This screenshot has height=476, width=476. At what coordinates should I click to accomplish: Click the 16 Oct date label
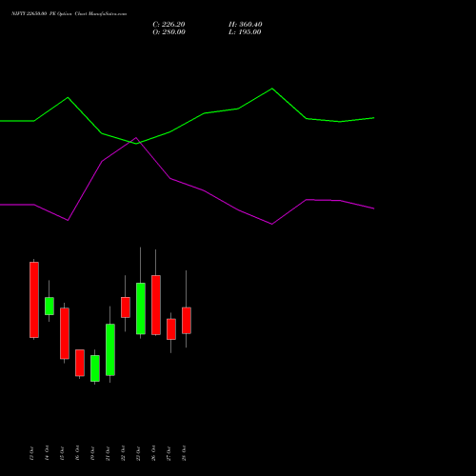tap(77, 453)
